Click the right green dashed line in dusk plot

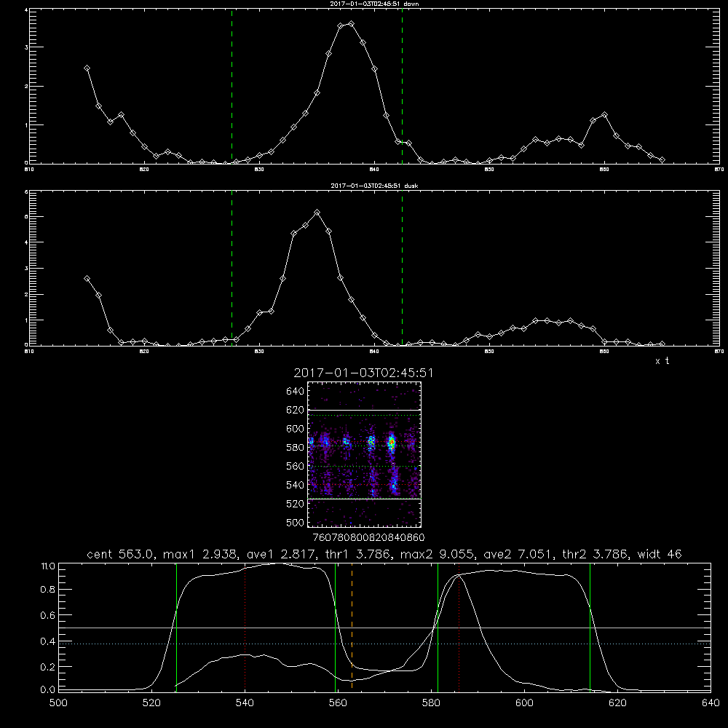(402, 268)
